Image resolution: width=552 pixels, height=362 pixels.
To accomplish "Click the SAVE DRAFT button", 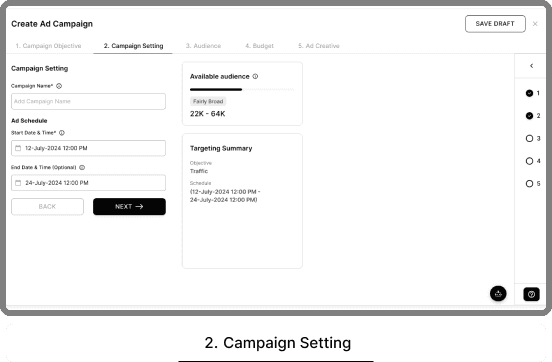I will pos(495,24).
